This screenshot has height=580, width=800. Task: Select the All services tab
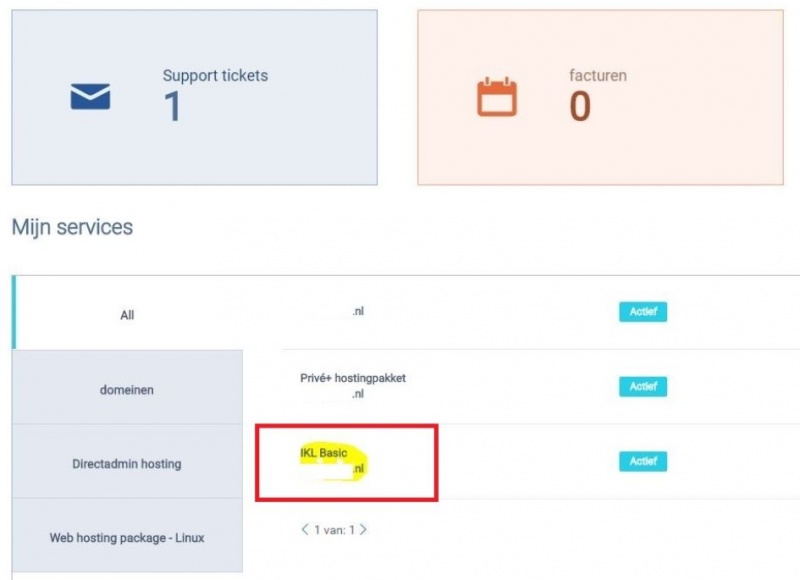pyautogui.click(x=127, y=313)
